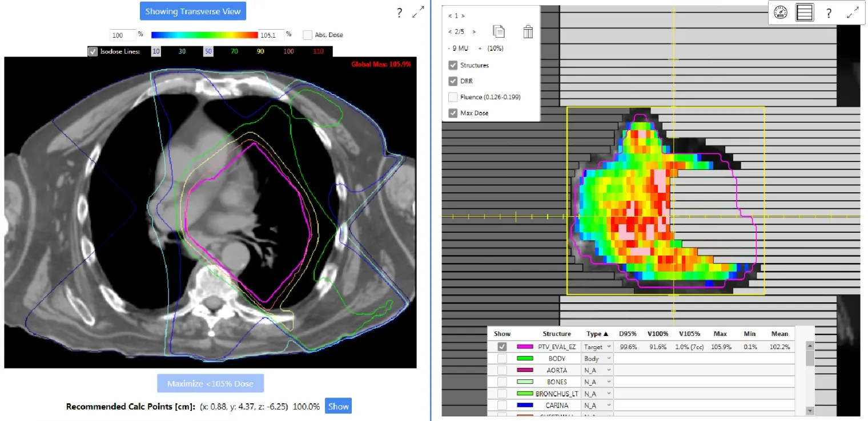Open the AORTA type dropdown

click(x=596, y=370)
